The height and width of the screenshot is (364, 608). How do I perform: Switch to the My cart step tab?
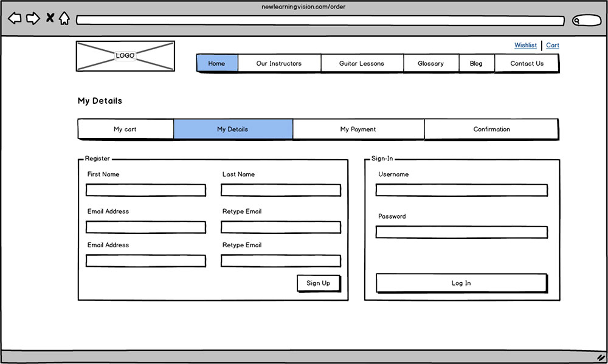click(x=125, y=129)
